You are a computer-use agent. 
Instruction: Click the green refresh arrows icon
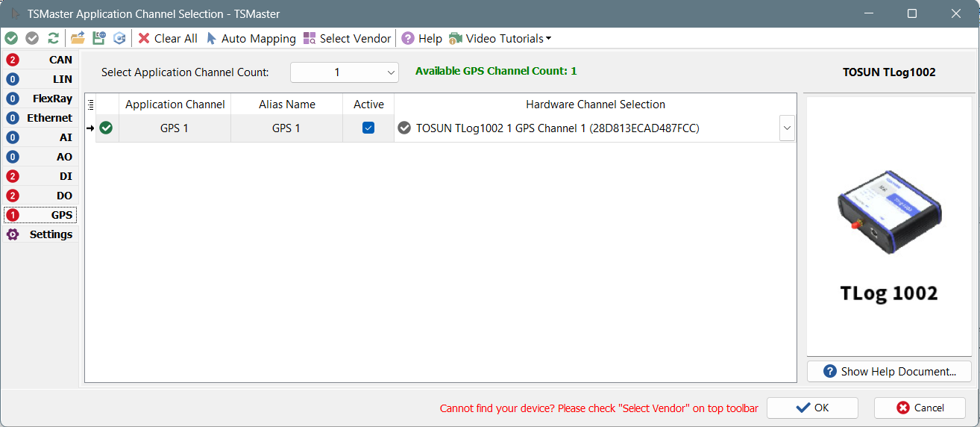point(53,38)
